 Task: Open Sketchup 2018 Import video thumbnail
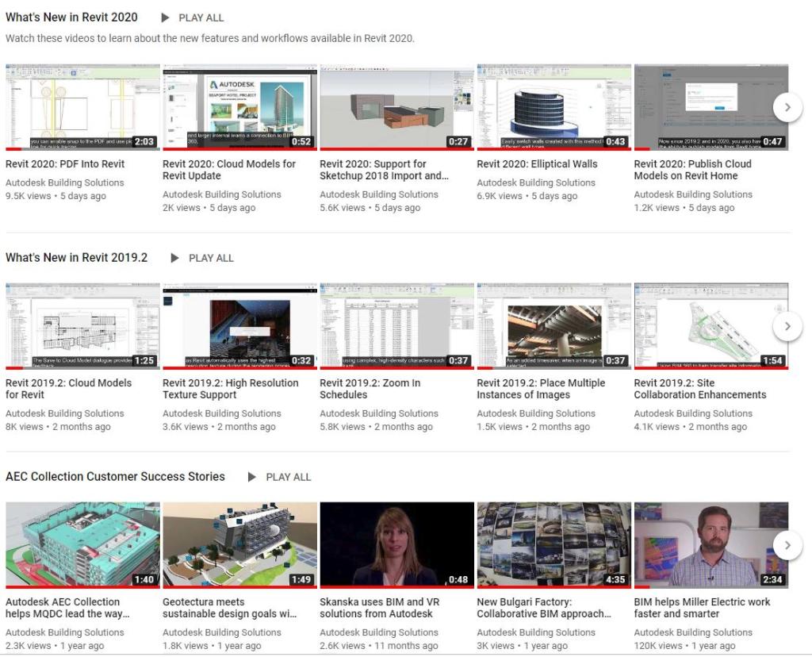(x=396, y=107)
